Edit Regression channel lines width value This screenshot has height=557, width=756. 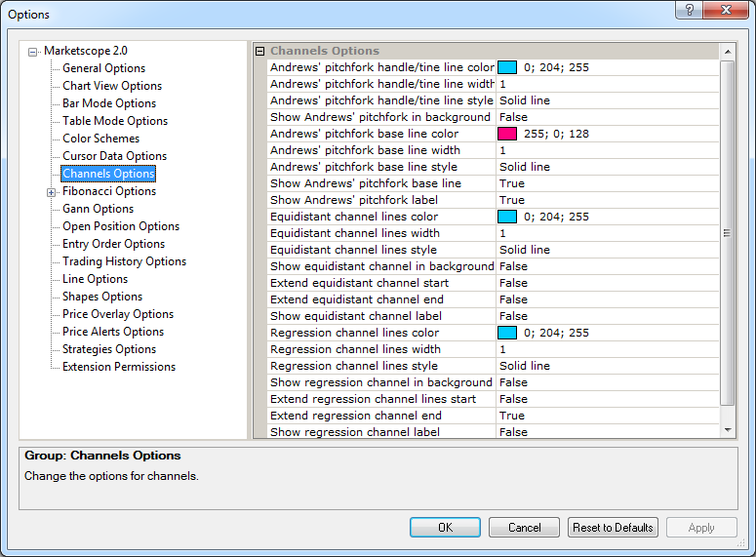608,349
